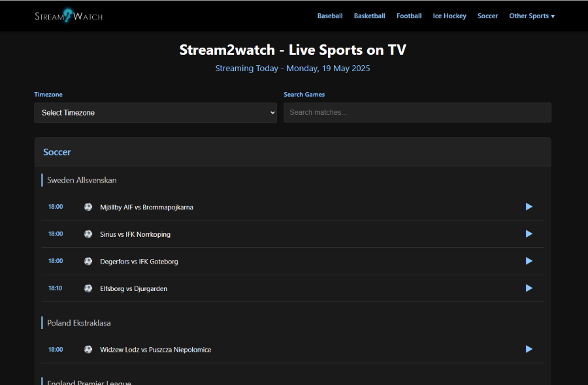Open the StreamWatch logo home link

[x=69, y=16]
